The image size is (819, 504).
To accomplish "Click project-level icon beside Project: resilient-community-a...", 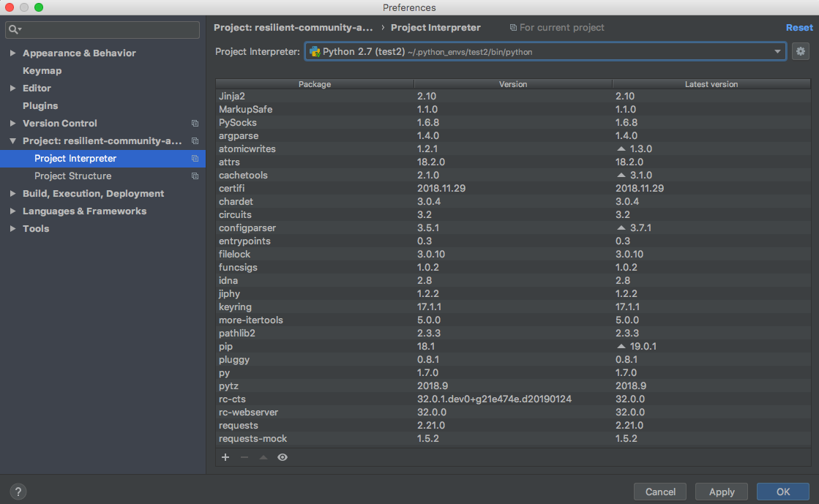I will tap(195, 141).
